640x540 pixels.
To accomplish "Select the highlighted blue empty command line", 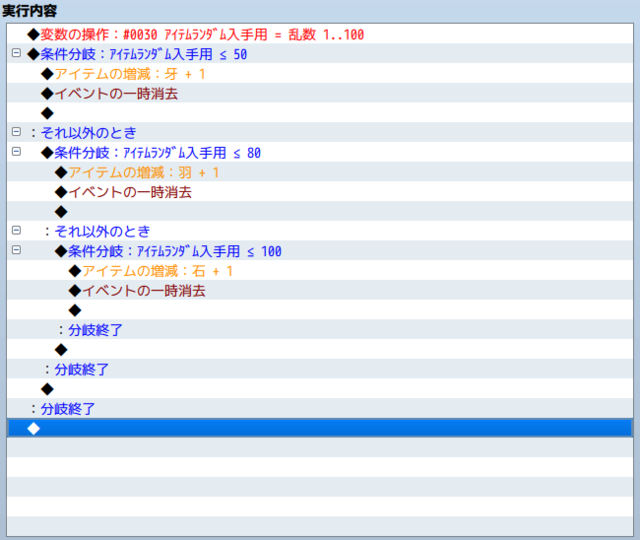I will pos(320,429).
